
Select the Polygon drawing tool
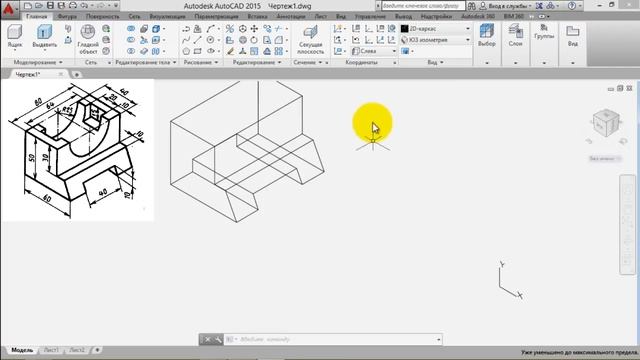coord(186,51)
